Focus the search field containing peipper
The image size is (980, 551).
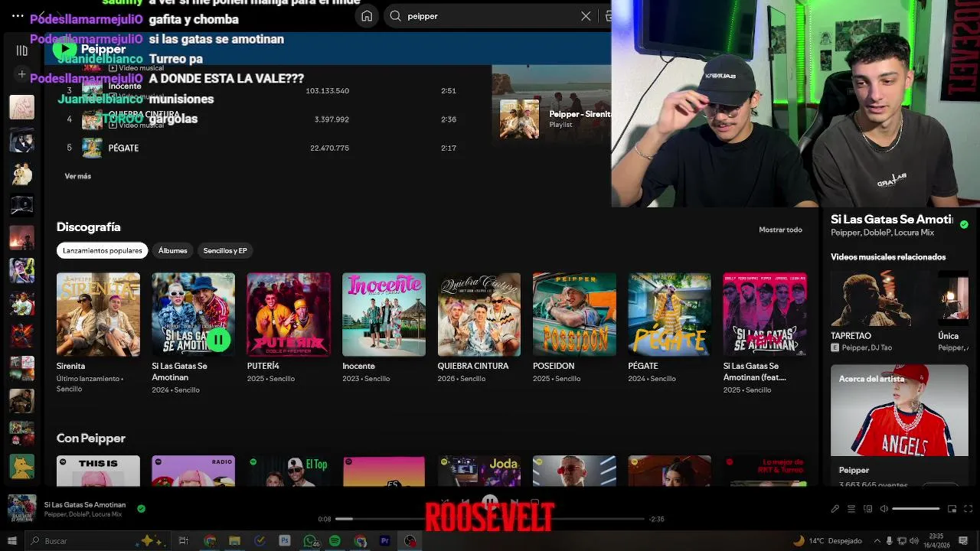[490, 16]
